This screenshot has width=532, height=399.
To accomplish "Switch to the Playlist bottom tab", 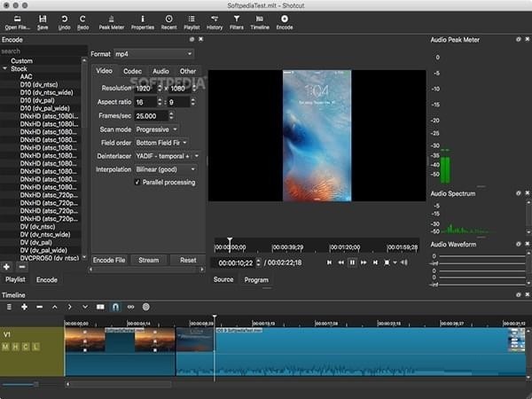I will click(x=15, y=279).
